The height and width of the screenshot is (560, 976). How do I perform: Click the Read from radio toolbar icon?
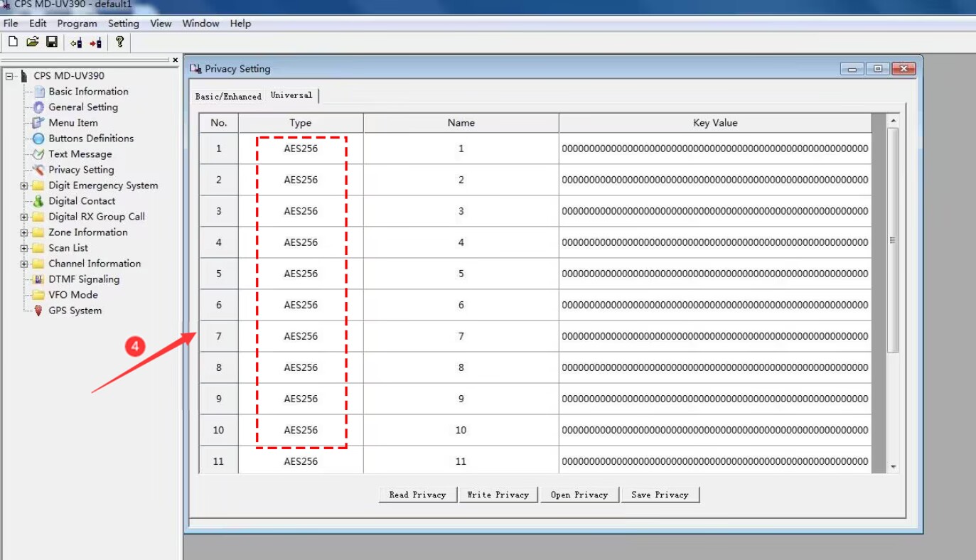(76, 43)
